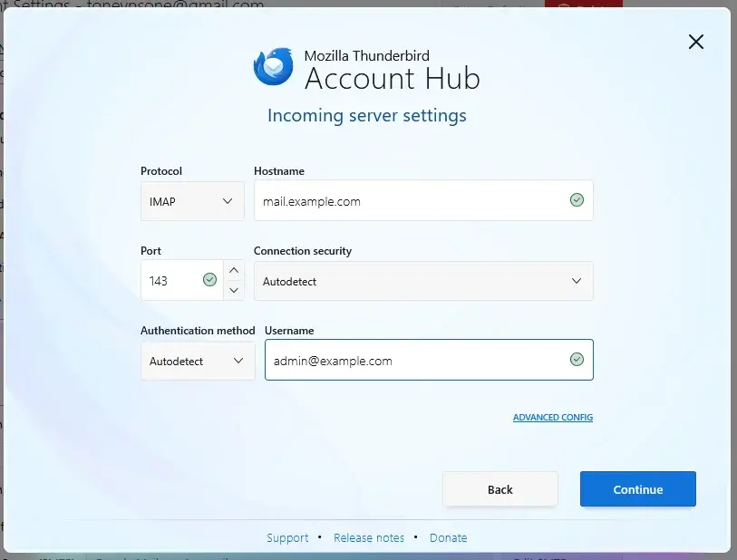
Task: Open the Connection security dropdown
Action: click(422, 281)
